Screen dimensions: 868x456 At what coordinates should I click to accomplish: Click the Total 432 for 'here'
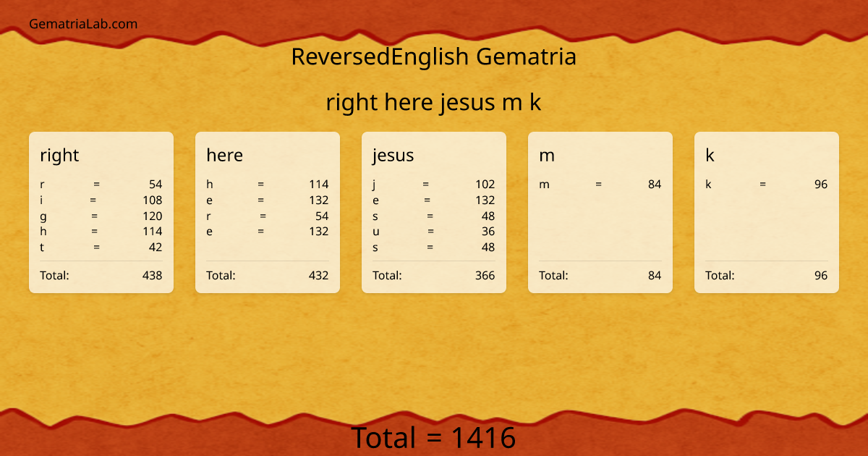point(268,275)
